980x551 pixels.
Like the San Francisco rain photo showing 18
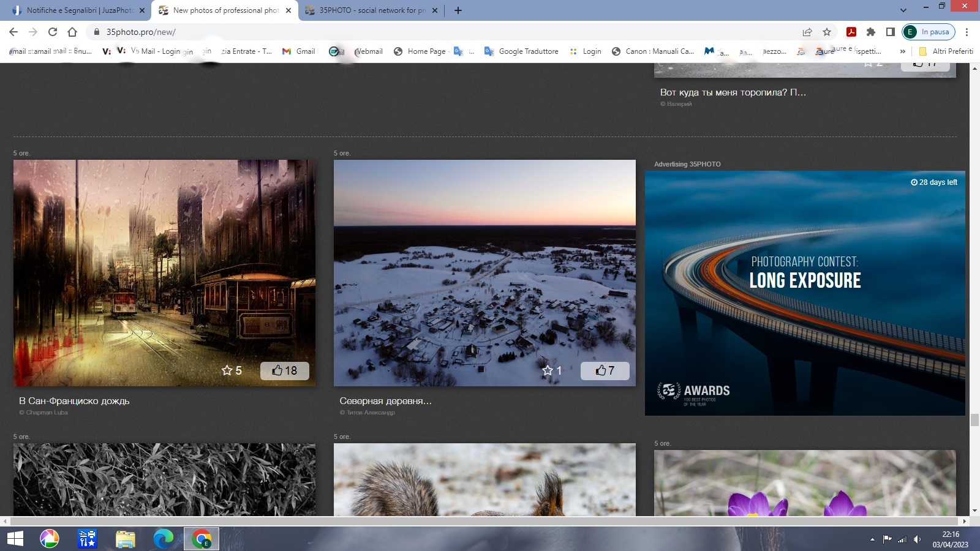point(285,370)
